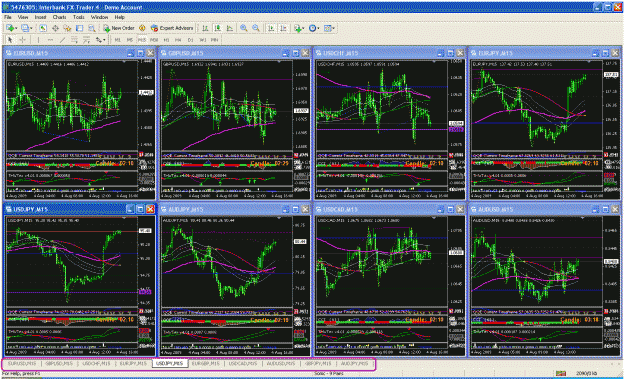Switch timeframe to H1
Image resolution: width=625 pixels, height=379 pixels.
click(x=167, y=40)
